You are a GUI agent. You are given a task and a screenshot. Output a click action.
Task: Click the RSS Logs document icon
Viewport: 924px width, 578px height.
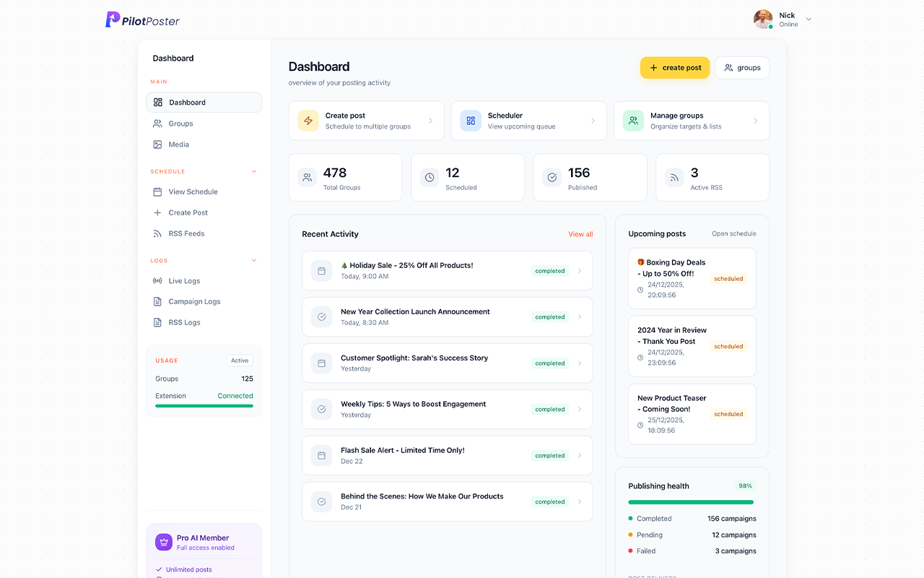click(x=157, y=323)
